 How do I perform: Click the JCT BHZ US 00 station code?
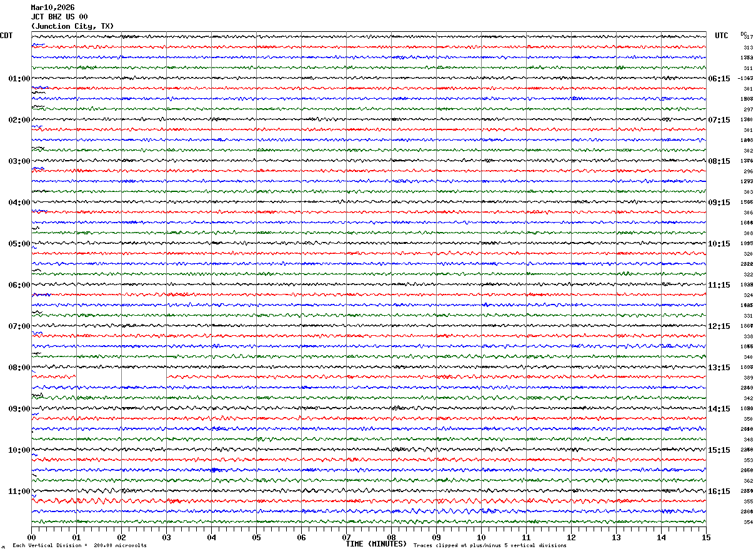pos(59,17)
